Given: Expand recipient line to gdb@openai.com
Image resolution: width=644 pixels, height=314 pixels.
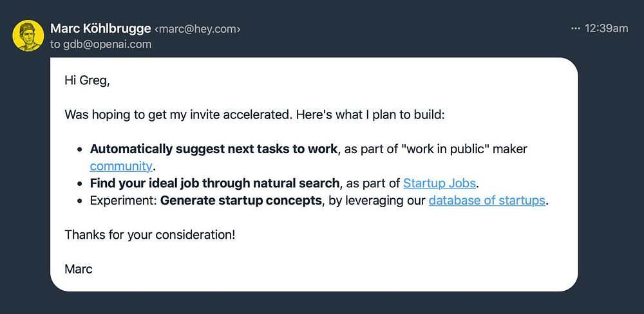Looking at the screenshot, I should coord(101,44).
